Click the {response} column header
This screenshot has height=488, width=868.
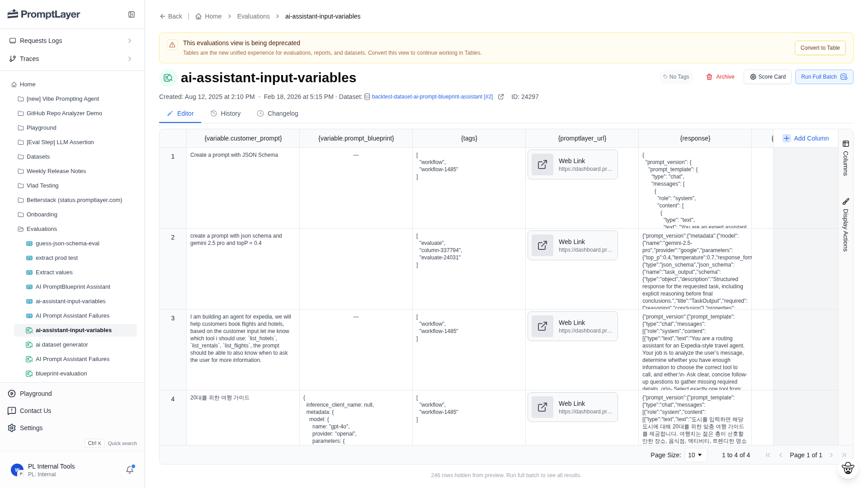695,138
